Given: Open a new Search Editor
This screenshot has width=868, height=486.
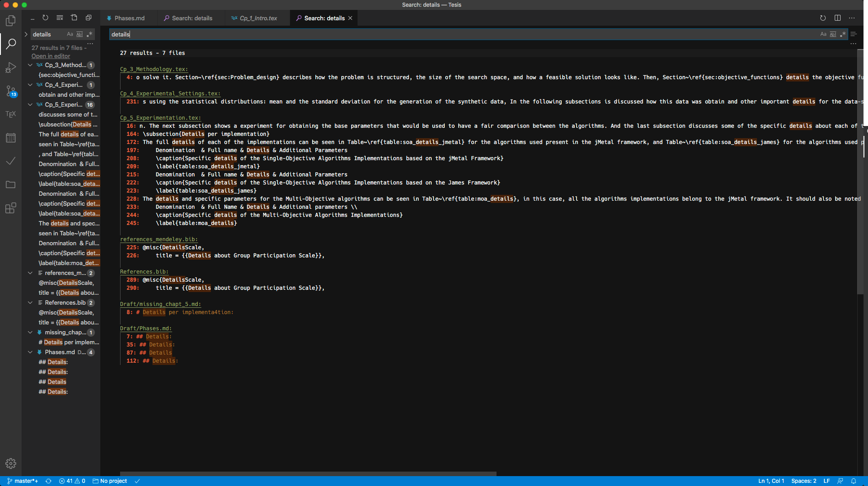Looking at the screenshot, I should 74,18.
